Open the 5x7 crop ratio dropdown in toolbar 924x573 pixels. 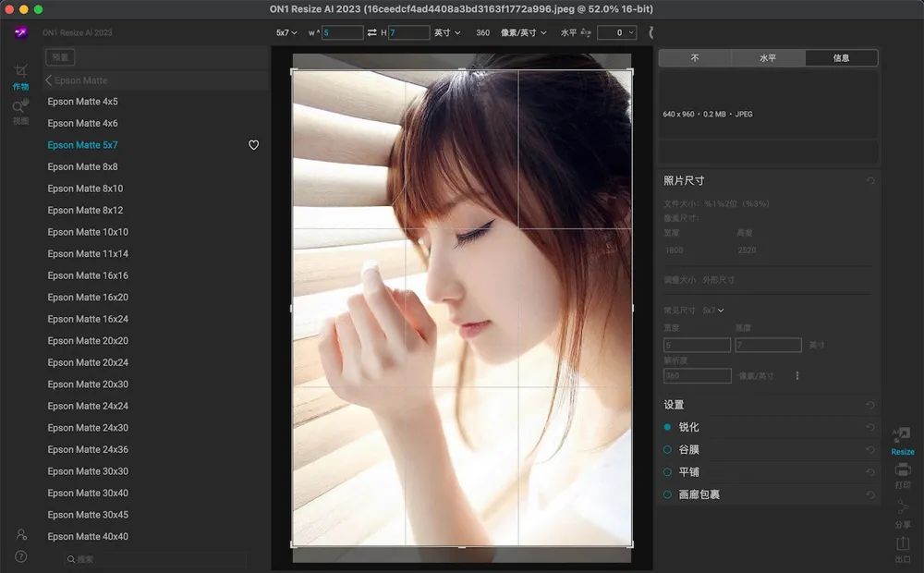(x=287, y=32)
